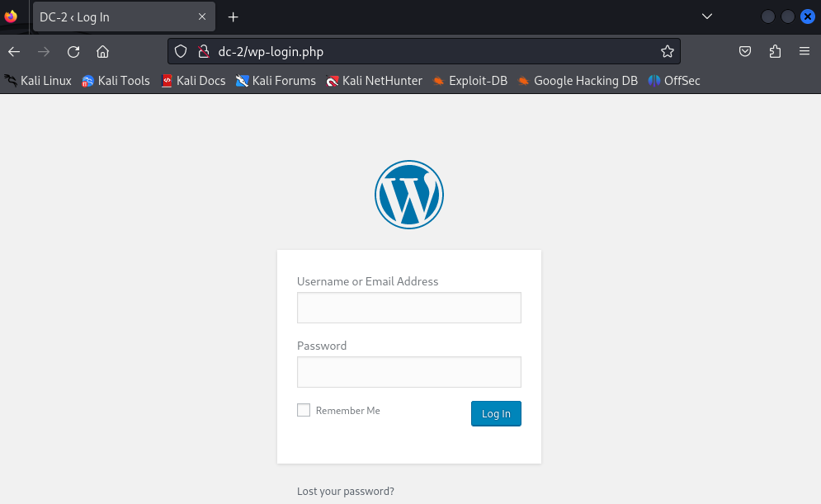The image size is (821, 504).
Task: Show insecure connection padlock info
Action: (204, 51)
